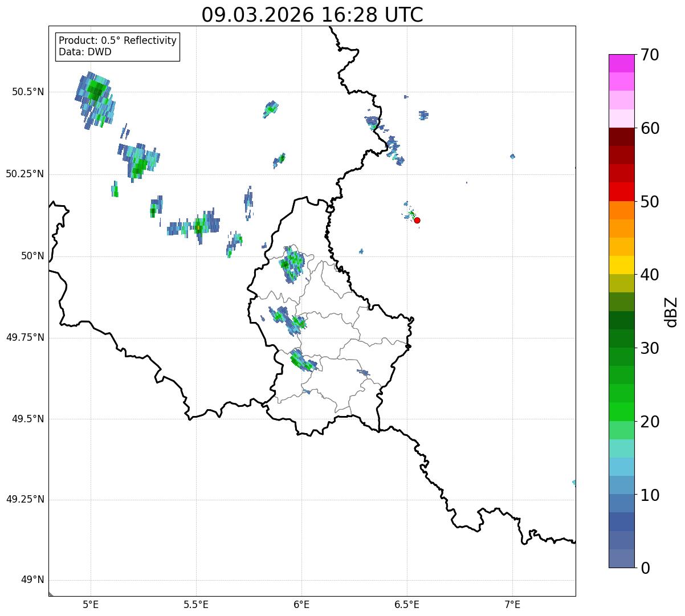Click the dBZ colorbar axis label
Viewport: 685px width, 616px height.
[x=671, y=312]
